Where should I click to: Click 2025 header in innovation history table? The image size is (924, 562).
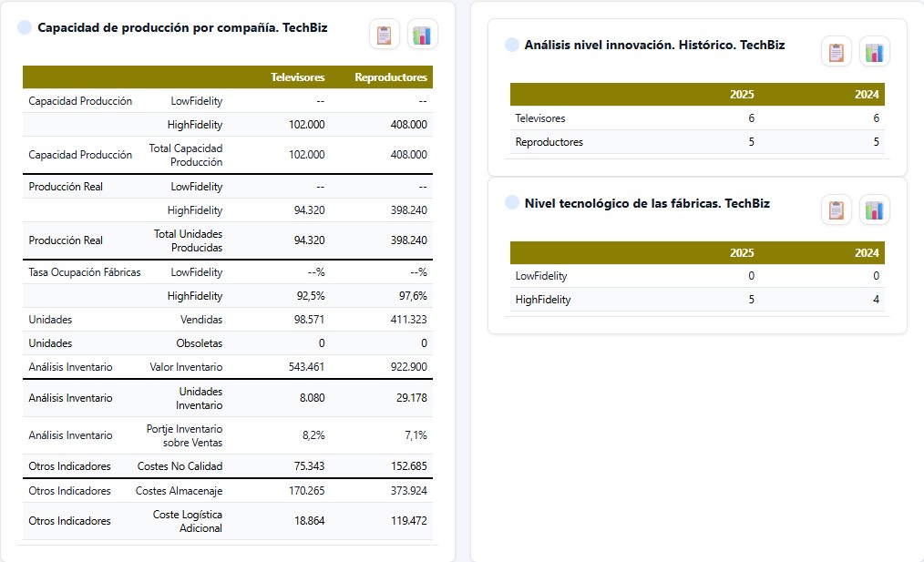click(742, 94)
